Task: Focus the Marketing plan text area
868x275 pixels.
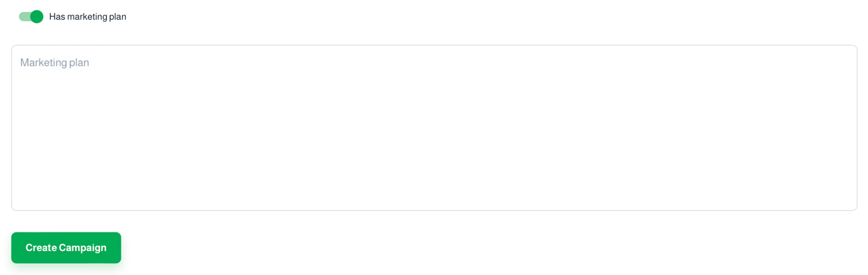Action: click(x=434, y=128)
